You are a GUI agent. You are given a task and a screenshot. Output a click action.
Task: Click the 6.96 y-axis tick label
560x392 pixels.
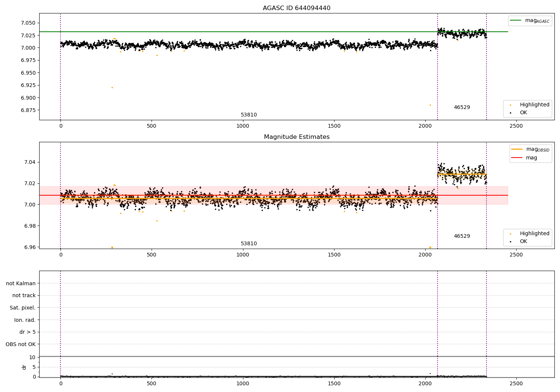pyautogui.click(x=29, y=248)
